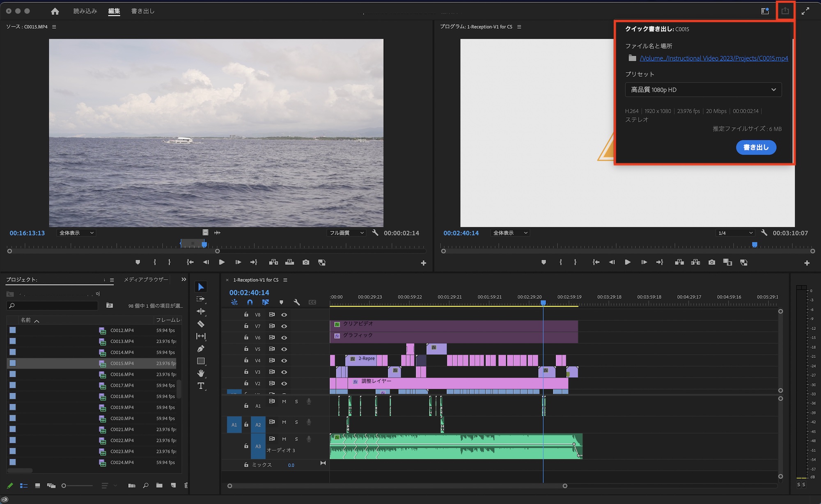Click the Home icon in the top bar
Image resolution: width=821 pixels, height=504 pixels.
pos(55,11)
